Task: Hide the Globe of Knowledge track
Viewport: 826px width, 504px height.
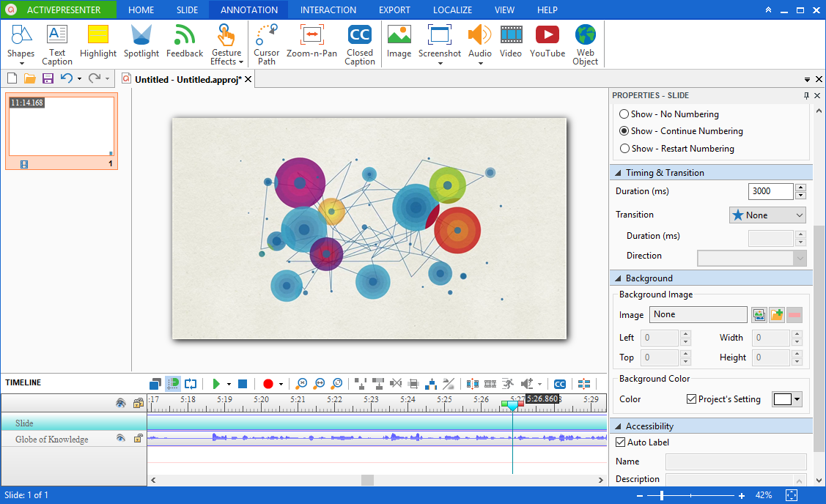Action: click(121, 438)
